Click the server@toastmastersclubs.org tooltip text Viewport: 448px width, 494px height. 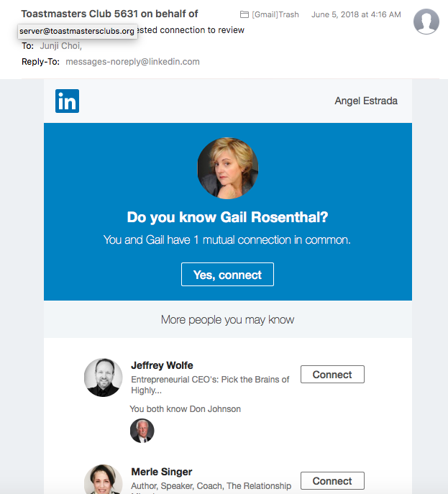point(77,31)
